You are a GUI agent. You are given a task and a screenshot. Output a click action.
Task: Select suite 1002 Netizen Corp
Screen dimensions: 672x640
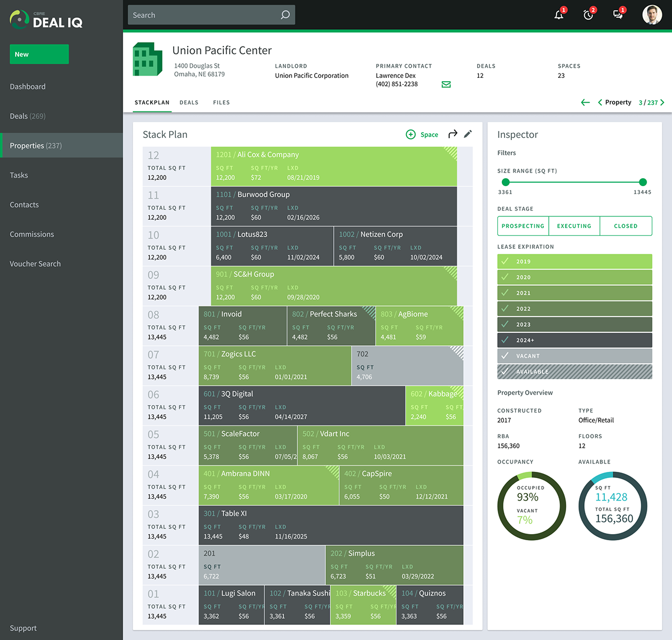[395, 246]
